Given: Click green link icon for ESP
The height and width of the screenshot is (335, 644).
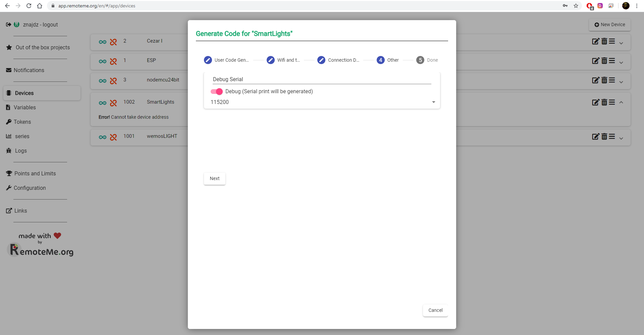Looking at the screenshot, I should coord(103,61).
